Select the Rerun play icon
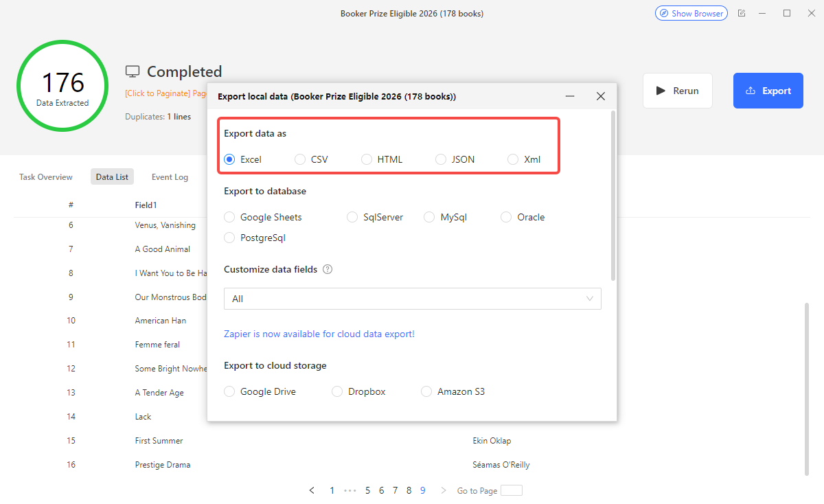The width and height of the screenshot is (824, 504). pyautogui.click(x=661, y=90)
